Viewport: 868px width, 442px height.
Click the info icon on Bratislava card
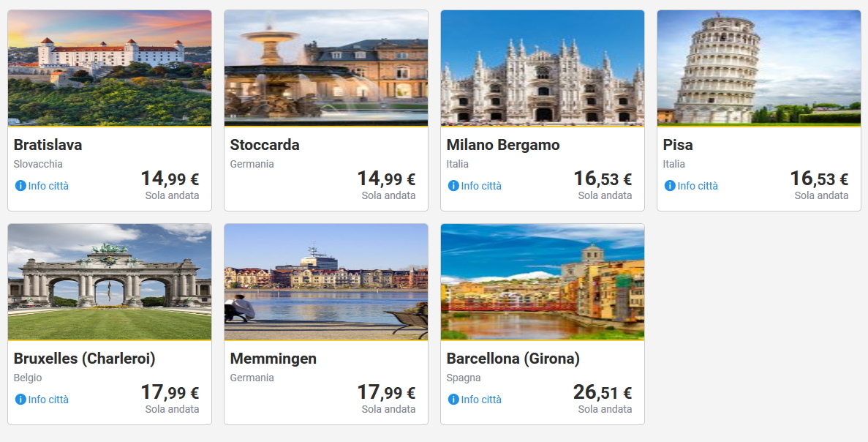point(20,186)
